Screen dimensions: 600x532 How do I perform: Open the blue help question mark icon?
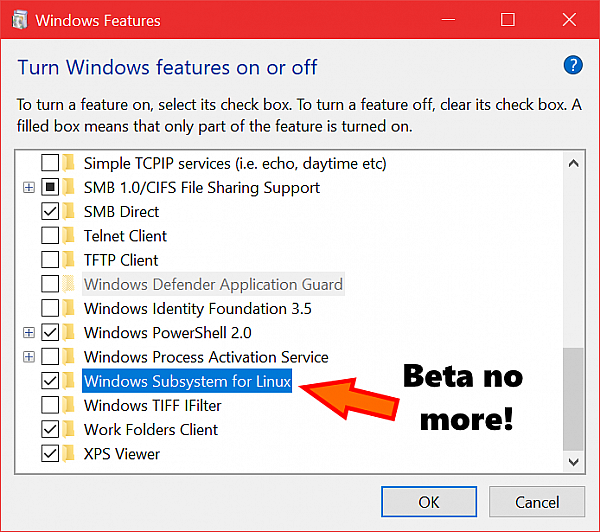pos(572,65)
